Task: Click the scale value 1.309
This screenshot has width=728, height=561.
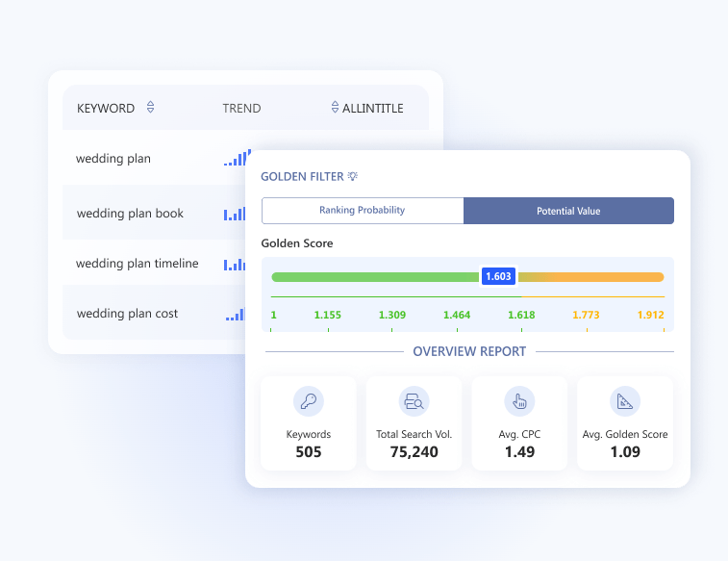Action: click(392, 315)
